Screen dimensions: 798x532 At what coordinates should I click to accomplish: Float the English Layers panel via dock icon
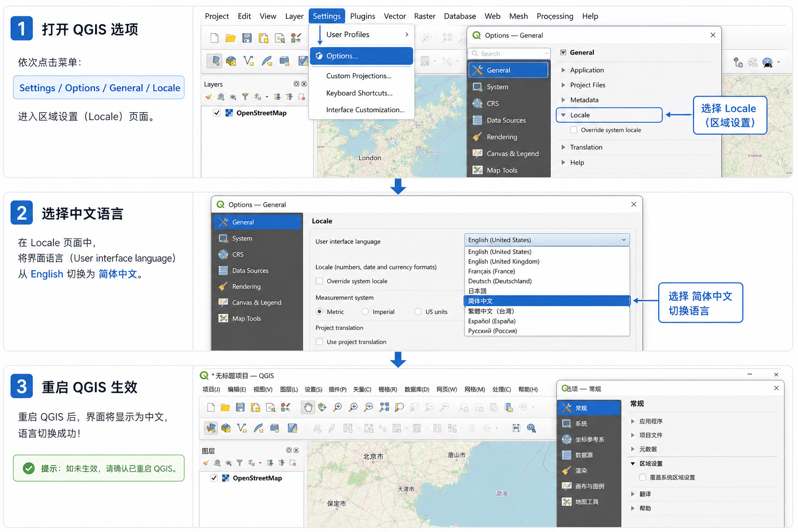click(x=297, y=84)
